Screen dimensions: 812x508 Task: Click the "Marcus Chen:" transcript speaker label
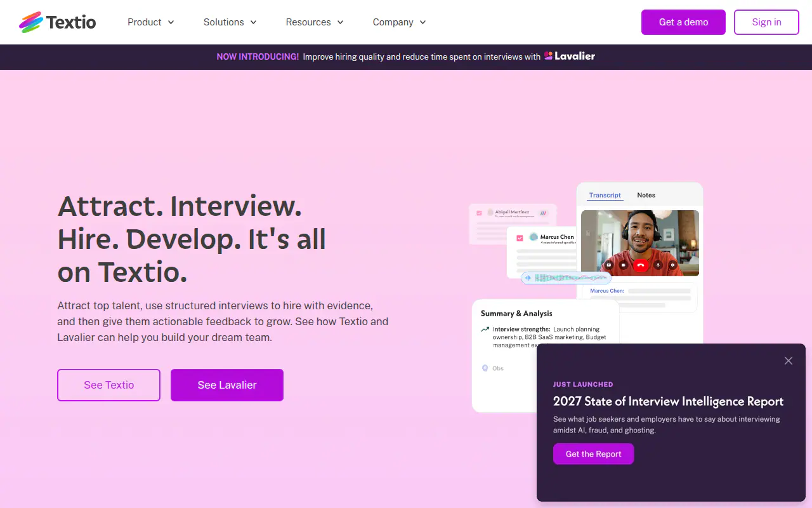607,291
